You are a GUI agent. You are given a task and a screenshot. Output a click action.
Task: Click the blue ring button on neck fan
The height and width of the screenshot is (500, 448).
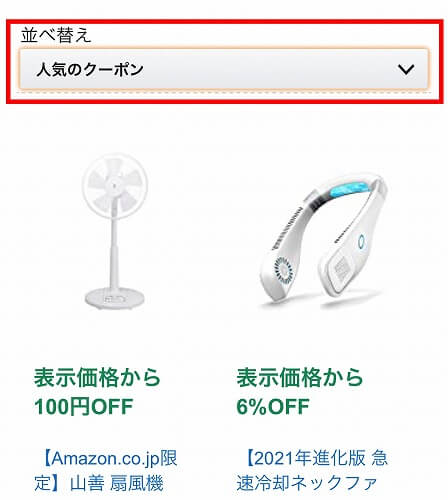pos(361,241)
